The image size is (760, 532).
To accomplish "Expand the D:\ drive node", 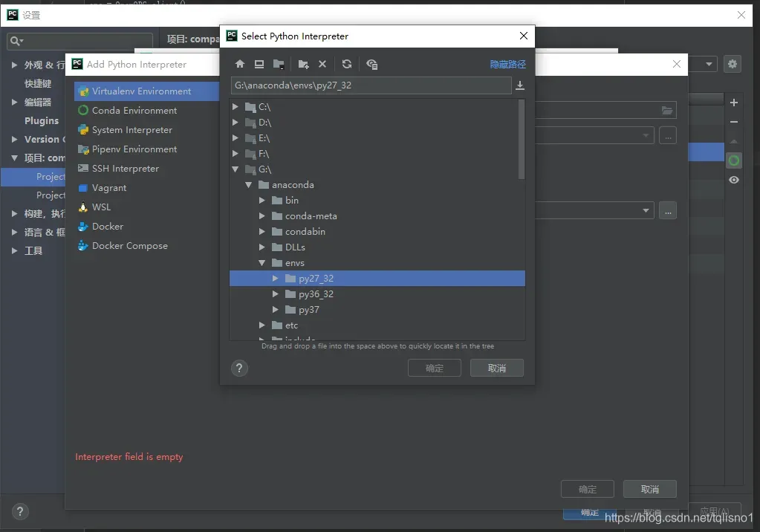I will (235, 122).
